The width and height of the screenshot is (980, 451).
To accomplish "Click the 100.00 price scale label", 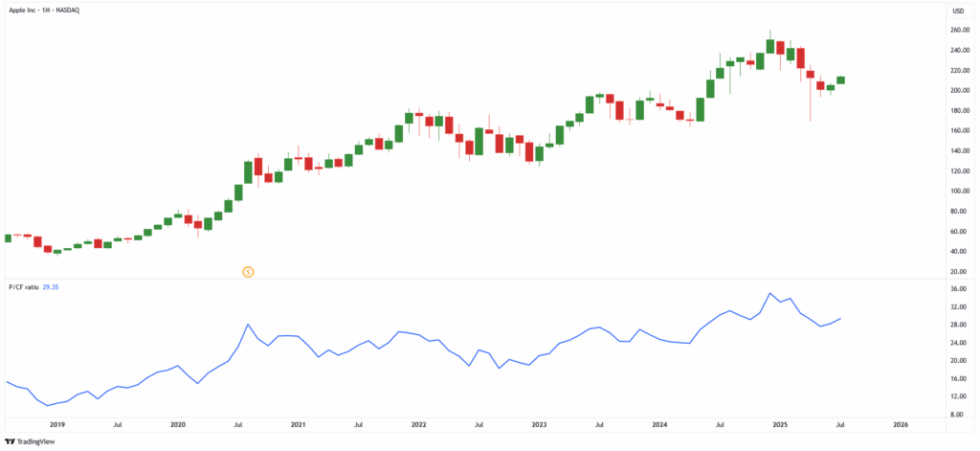I will 960,191.
